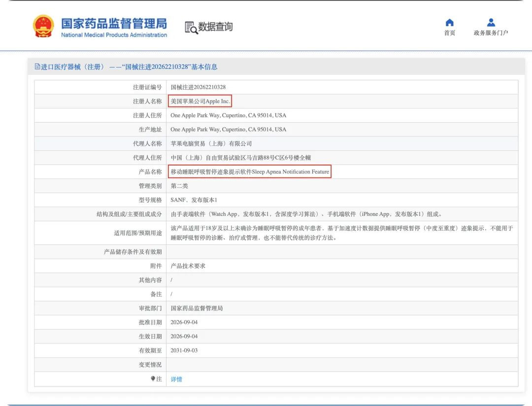Click the 国家药品监督管理局 site title in the header
Image resolution: width=532 pixels, height=406 pixels.
click(x=114, y=24)
